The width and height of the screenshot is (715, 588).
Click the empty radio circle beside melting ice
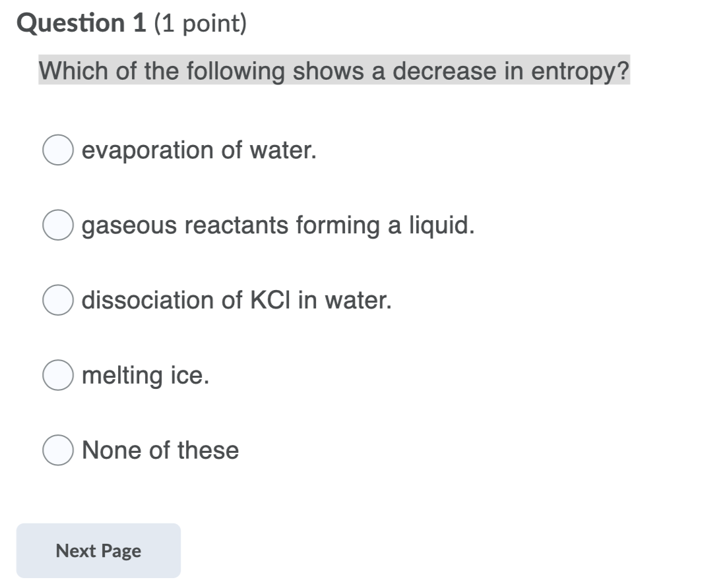coord(58,376)
